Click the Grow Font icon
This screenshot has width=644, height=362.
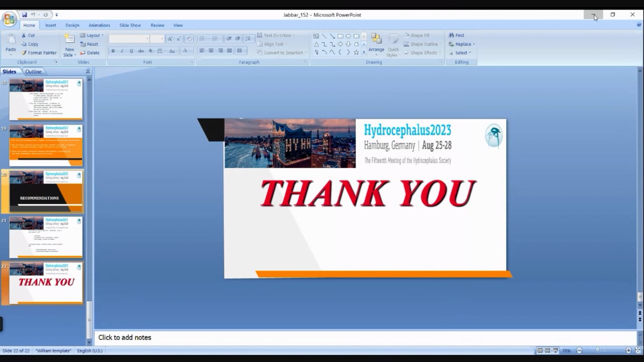[170, 39]
